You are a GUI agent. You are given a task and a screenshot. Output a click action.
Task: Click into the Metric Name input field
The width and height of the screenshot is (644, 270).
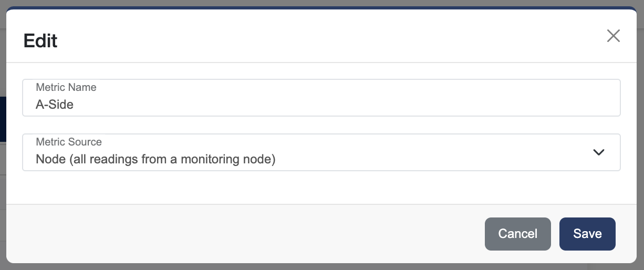(321, 104)
